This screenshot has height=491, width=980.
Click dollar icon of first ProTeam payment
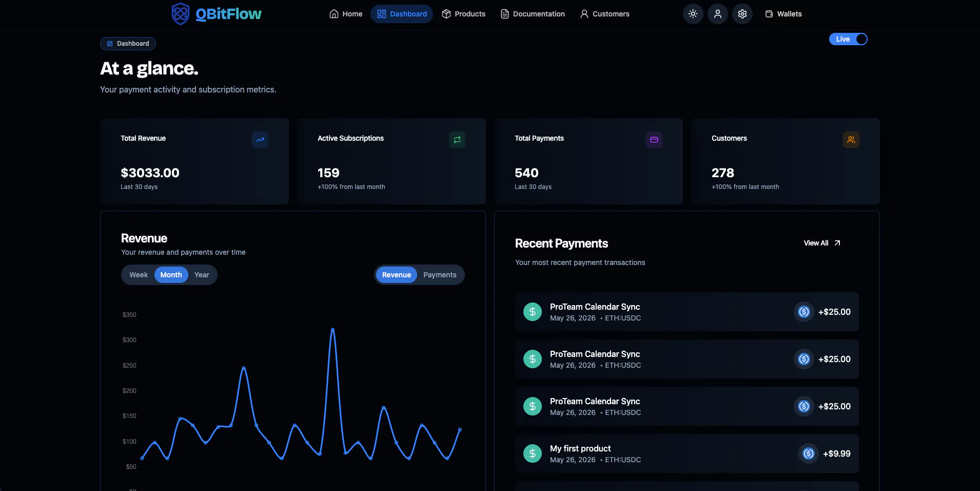(x=533, y=312)
